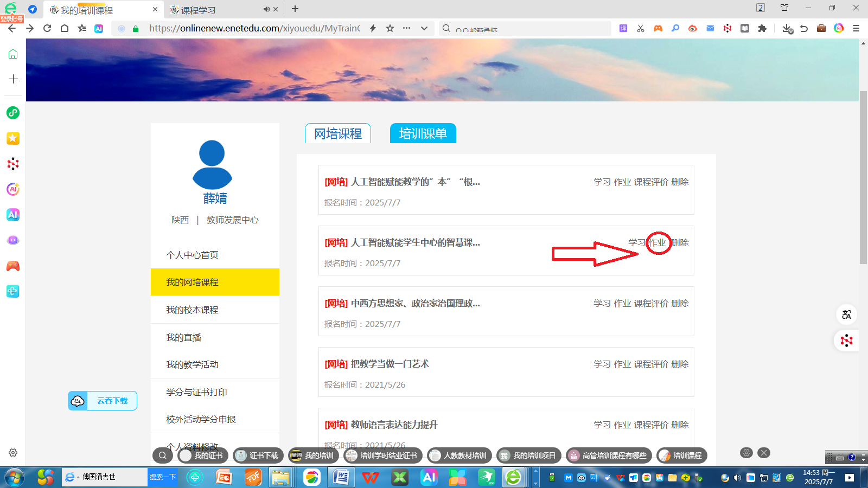Click 作业 for 人工智能赋能学生中心 course
The width and height of the screenshot is (868, 488).
click(658, 242)
